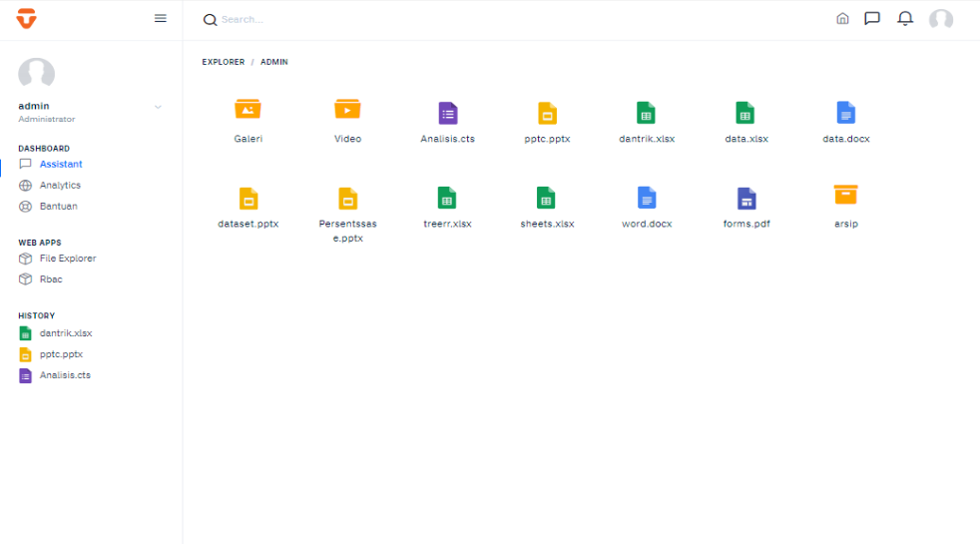Viewport: 980px width, 544px height.
Task: Open the Rbac web app
Action: tap(50, 279)
